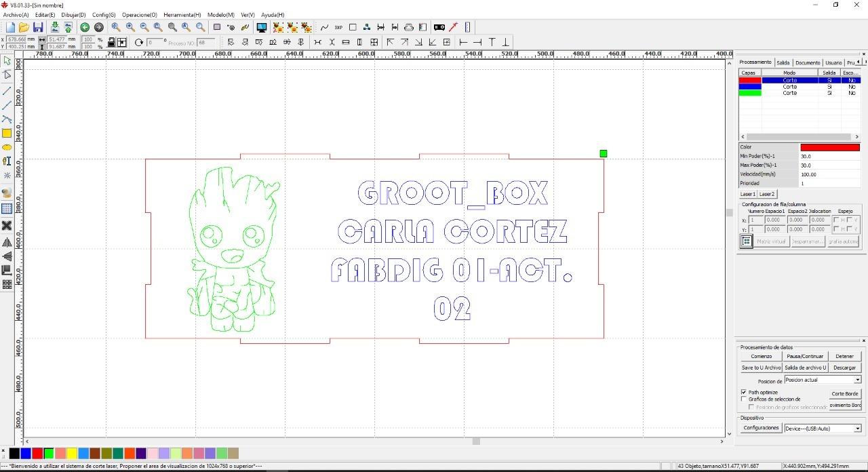
Task: Click the Corte Borde button
Action: tap(845, 393)
